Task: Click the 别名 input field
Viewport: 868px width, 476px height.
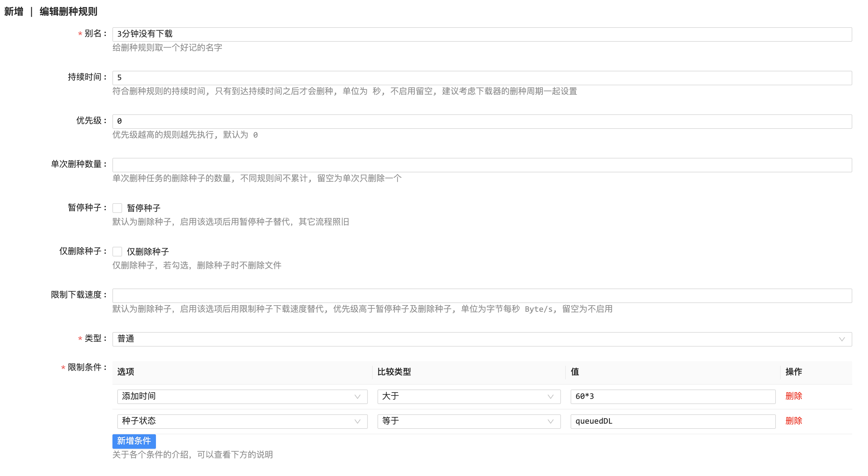Action: point(482,34)
